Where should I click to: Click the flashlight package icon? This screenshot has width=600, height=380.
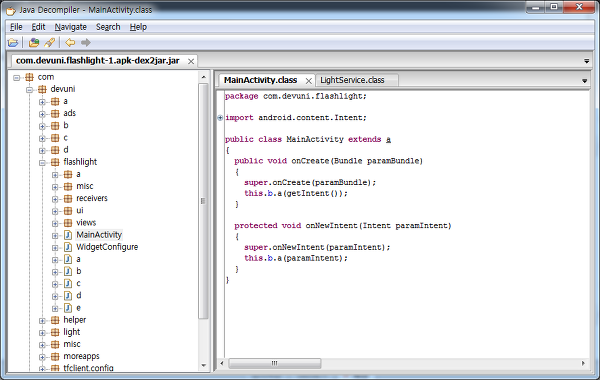[55, 162]
